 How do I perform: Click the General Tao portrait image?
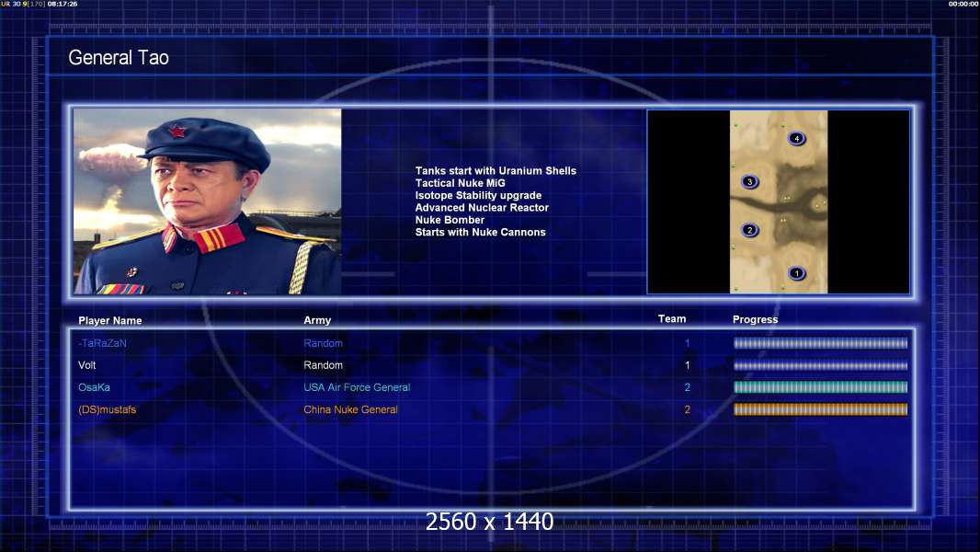click(208, 201)
